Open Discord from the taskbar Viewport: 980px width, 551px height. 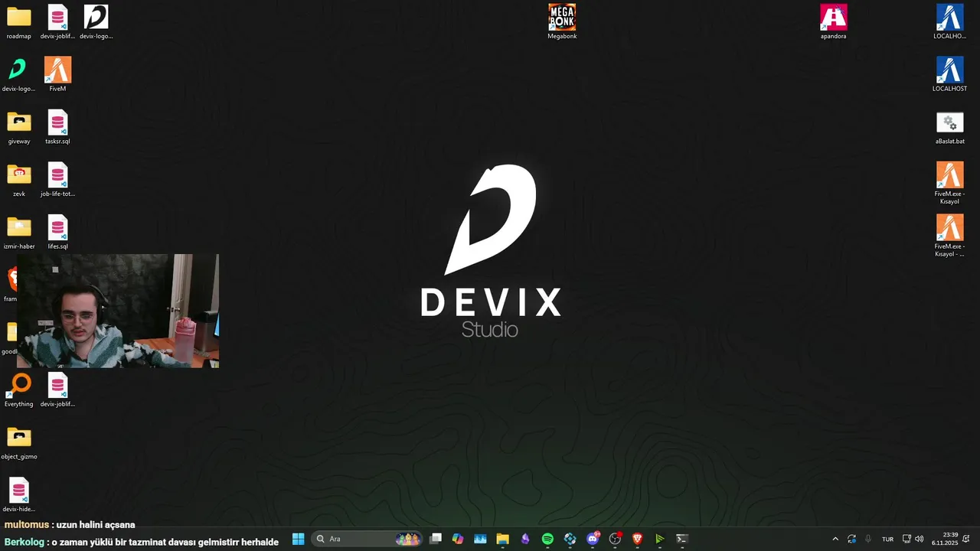coord(593,539)
